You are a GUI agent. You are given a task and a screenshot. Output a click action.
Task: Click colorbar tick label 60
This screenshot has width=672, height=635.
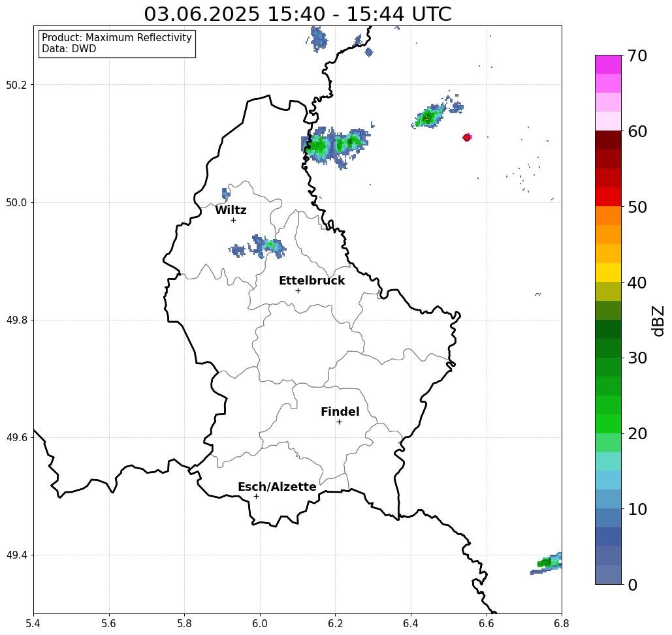pos(637,131)
